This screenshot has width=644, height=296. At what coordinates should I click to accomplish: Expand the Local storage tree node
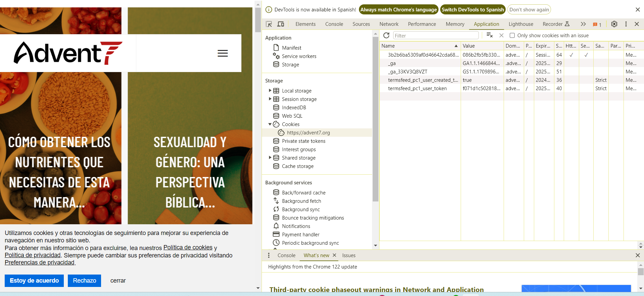270,91
